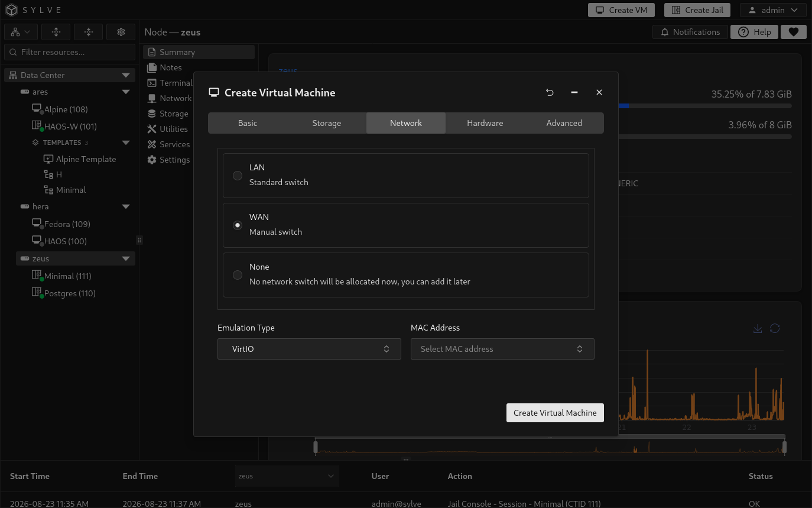Image resolution: width=812 pixels, height=508 pixels.
Task: Click the left handle of chart range slider
Action: pos(316,446)
